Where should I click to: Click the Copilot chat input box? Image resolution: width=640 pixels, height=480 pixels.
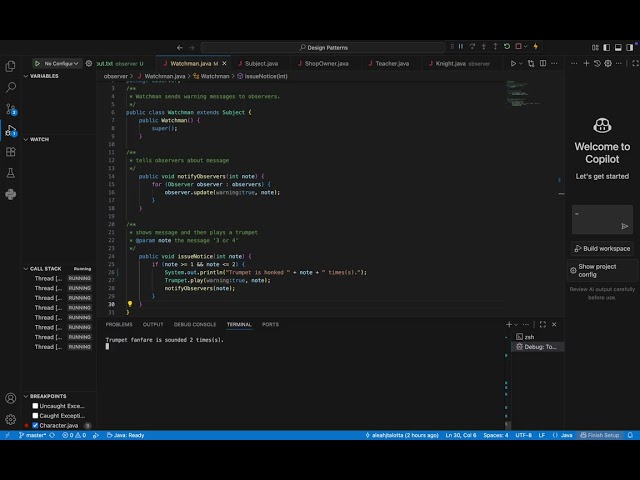[602, 220]
